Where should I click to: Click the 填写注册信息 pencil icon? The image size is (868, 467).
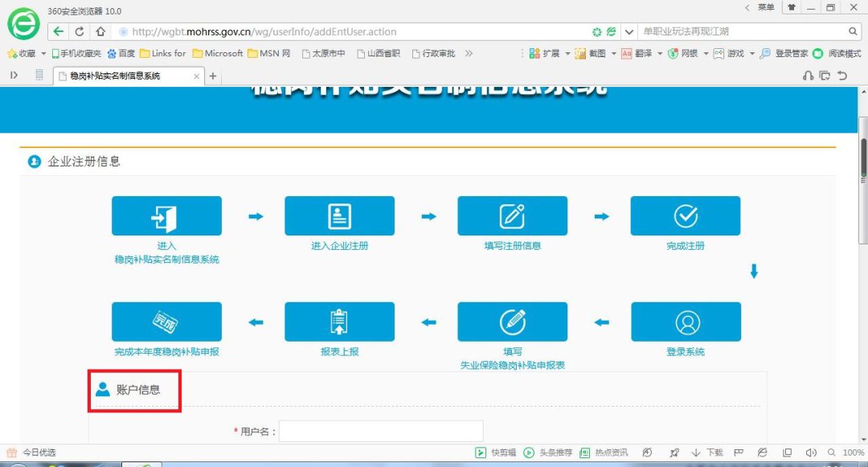pyautogui.click(x=512, y=216)
